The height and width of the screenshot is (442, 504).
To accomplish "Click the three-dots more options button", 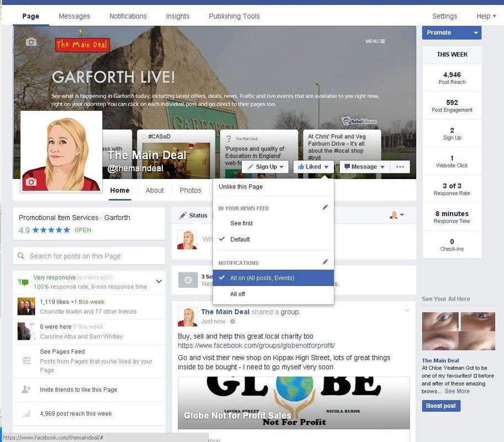I will [x=400, y=167].
